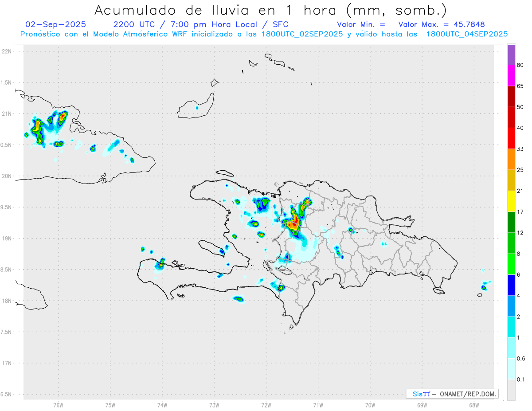
Task: Select the dark red swatch between 50 and 65
Action: (x=511, y=96)
